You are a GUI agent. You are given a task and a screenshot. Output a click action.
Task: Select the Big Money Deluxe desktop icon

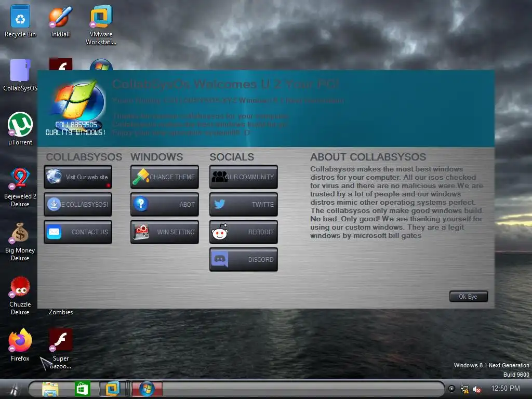click(20, 242)
